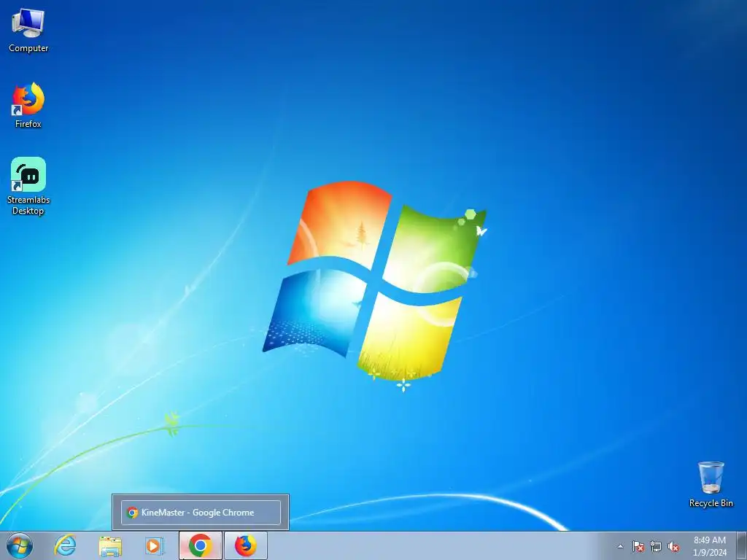Open Windows Explorer folder on taskbar
This screenshot has width=747, height=560.
110,545
